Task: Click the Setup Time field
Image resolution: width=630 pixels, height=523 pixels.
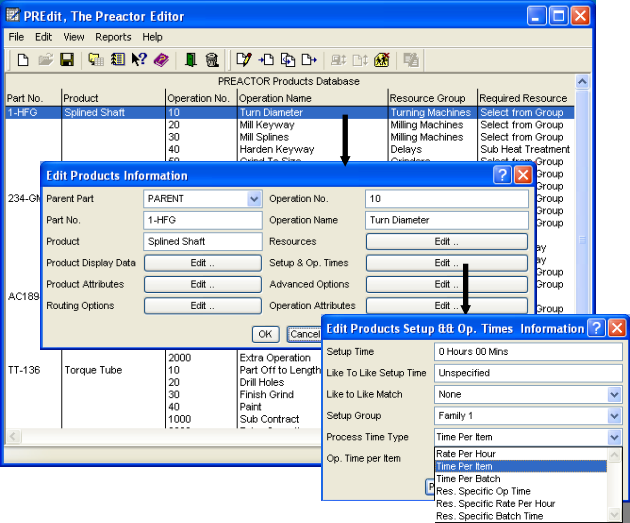Action: tap(528, 352)
